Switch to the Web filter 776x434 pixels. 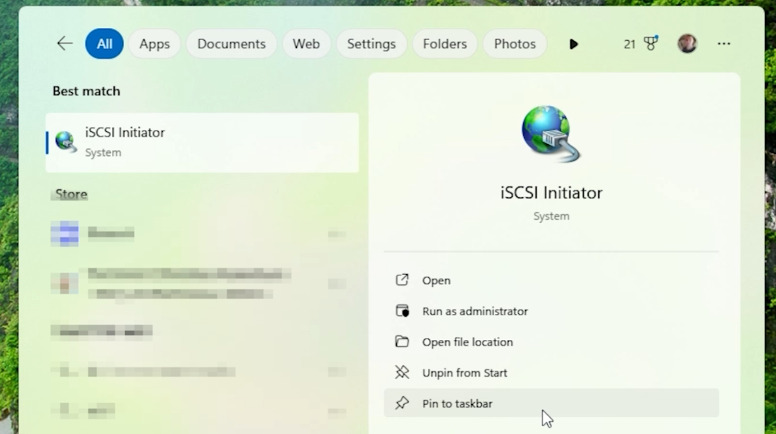click(306, 44)
